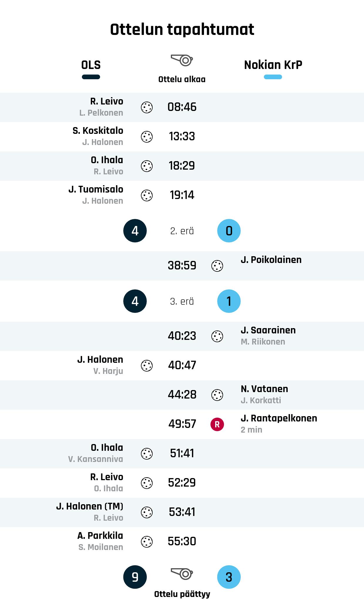Screen dimensions: 364x604
Task: Click the goal ball icon at 13:33
Action: (147, 137)
